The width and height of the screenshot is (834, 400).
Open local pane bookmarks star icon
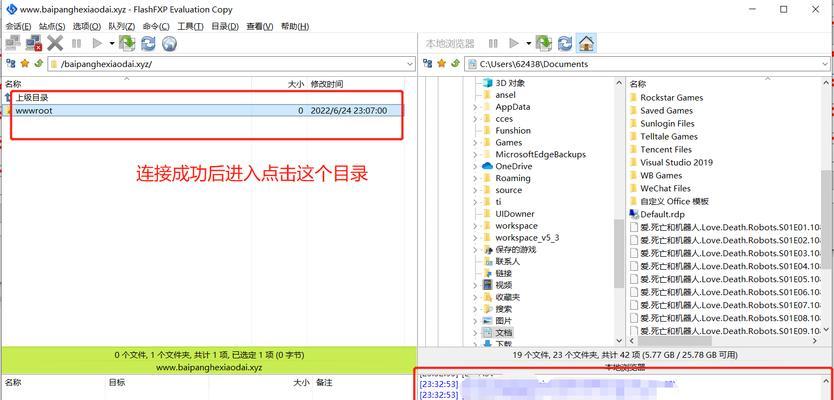441,64
